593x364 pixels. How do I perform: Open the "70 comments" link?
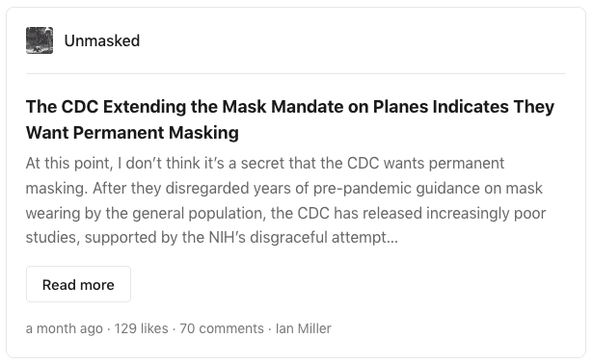point(222,328)
